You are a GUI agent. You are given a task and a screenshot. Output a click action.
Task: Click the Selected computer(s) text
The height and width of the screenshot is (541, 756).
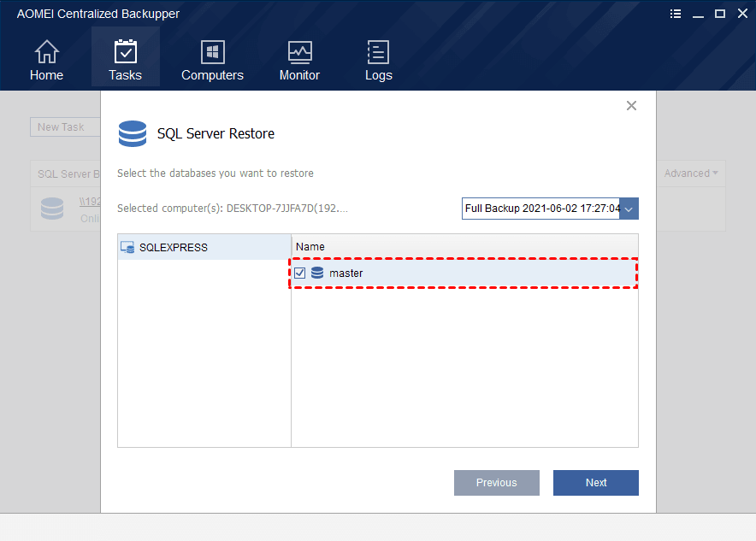coord(233,209)
